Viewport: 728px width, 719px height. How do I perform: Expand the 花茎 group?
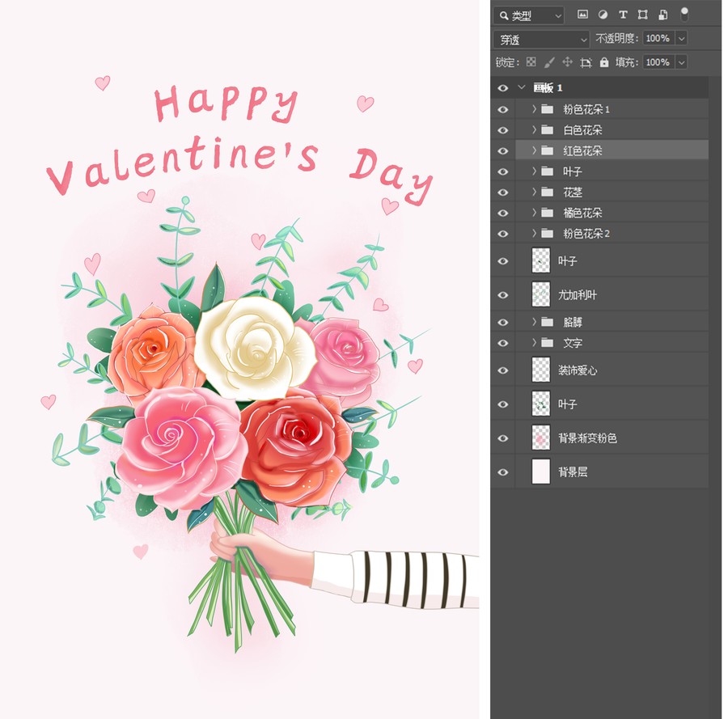(x=534, y=192)
